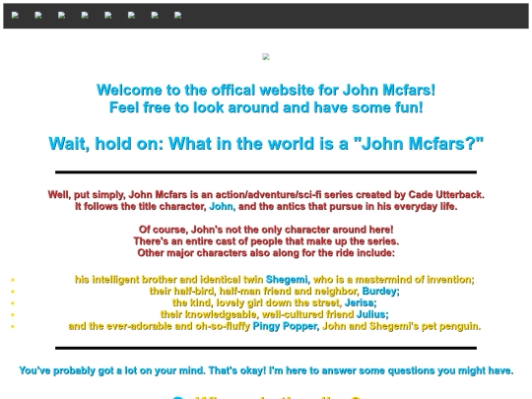Open the "Shegemi" character link
532x399 pixels.
coord(287,280)
